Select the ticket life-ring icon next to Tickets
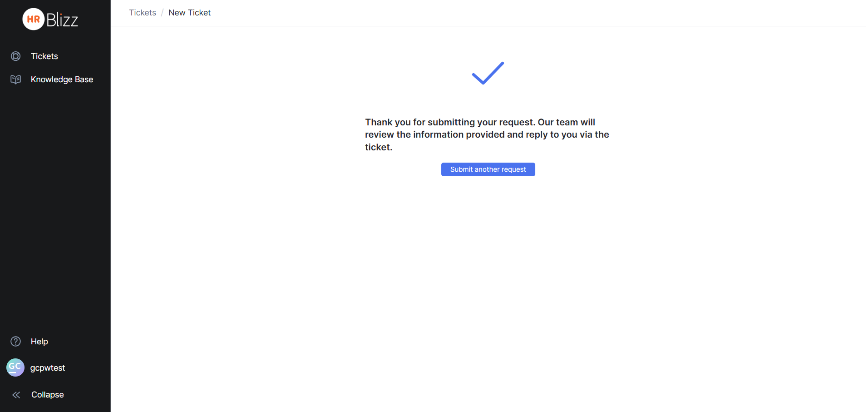This screenshot has width=868, height=412. pos(15,56)
